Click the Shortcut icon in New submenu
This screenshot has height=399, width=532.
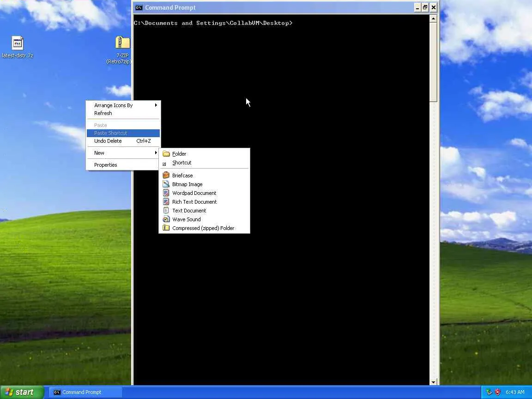point(164,164)
